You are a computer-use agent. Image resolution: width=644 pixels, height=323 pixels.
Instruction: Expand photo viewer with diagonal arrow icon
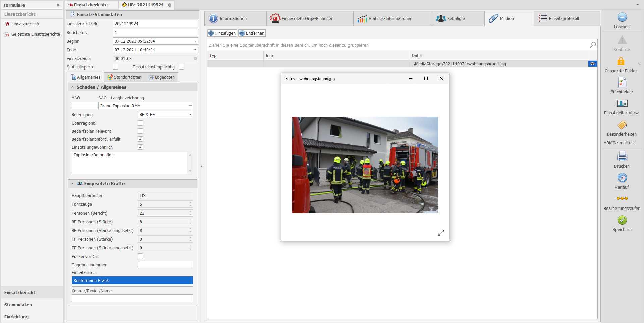click(x=441, y=233)
